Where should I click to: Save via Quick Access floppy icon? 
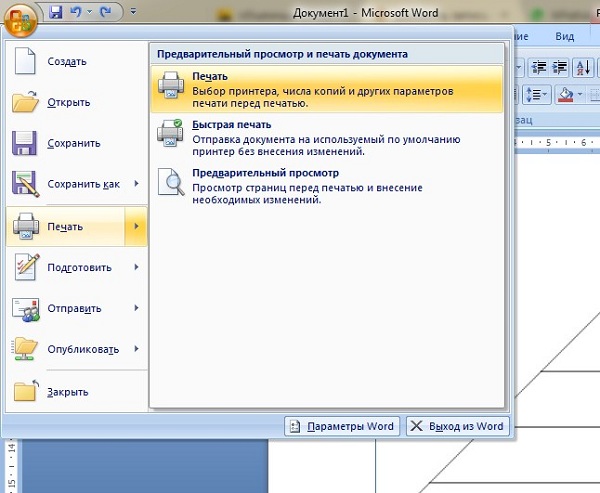point(56,12)
